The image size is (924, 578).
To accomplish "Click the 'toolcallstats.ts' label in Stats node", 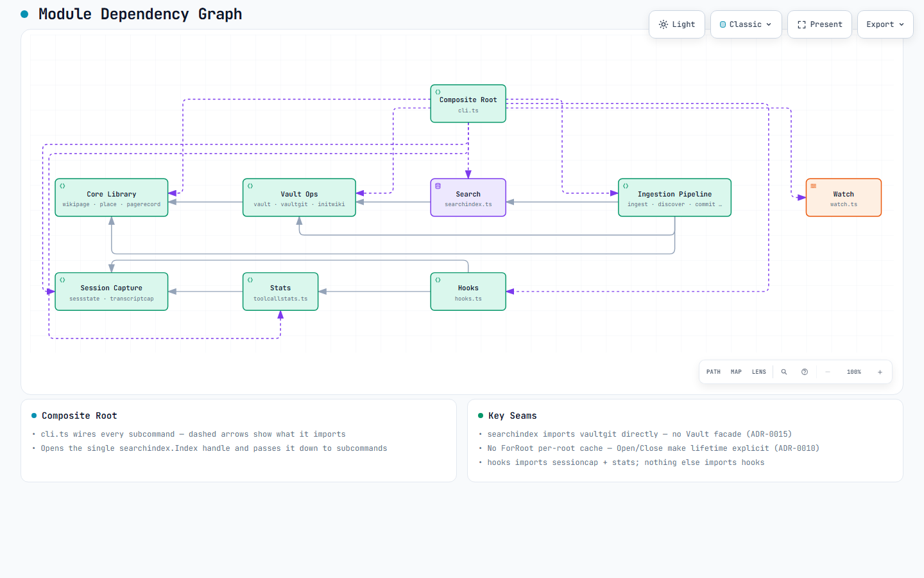I will coord(280,299).
